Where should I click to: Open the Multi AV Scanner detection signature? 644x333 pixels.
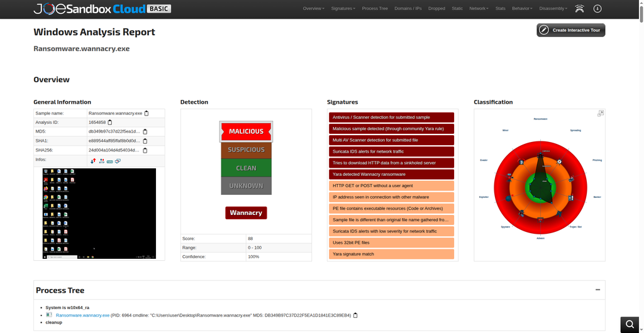coord(391,140)
